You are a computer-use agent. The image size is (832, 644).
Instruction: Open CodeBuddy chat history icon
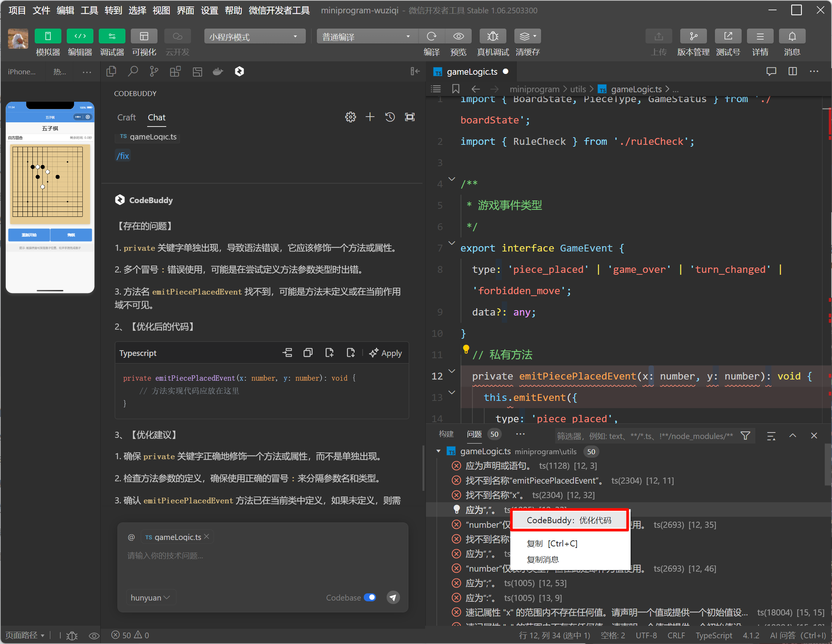[x=390, y=117]
